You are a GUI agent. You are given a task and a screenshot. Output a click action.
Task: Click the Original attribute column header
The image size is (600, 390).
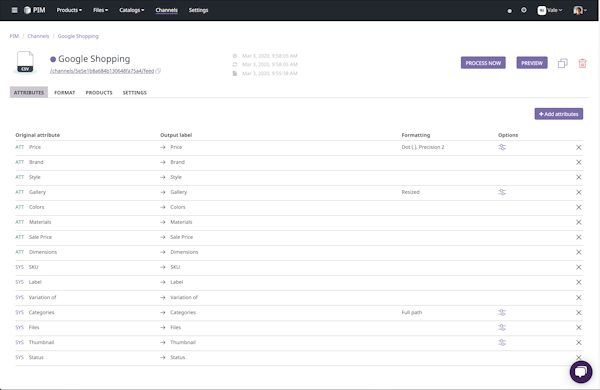point(38,135)
